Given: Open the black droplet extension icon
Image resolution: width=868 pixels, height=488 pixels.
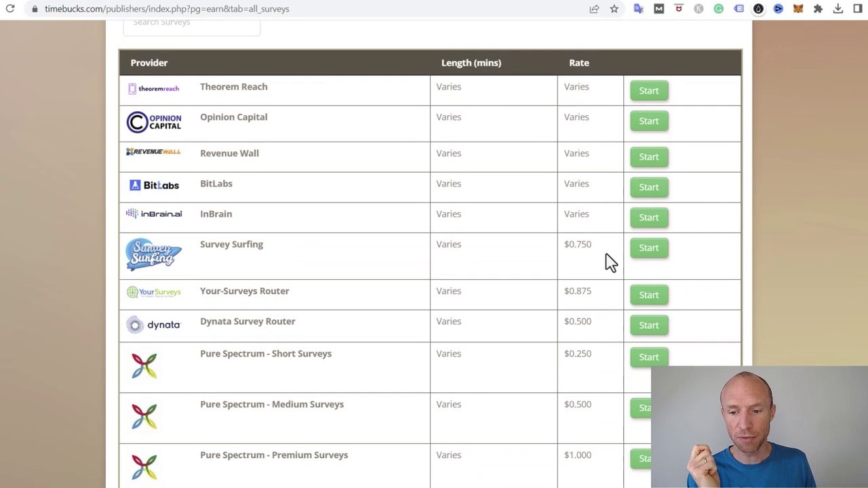Looking at the screenshot, I should 758,9.
